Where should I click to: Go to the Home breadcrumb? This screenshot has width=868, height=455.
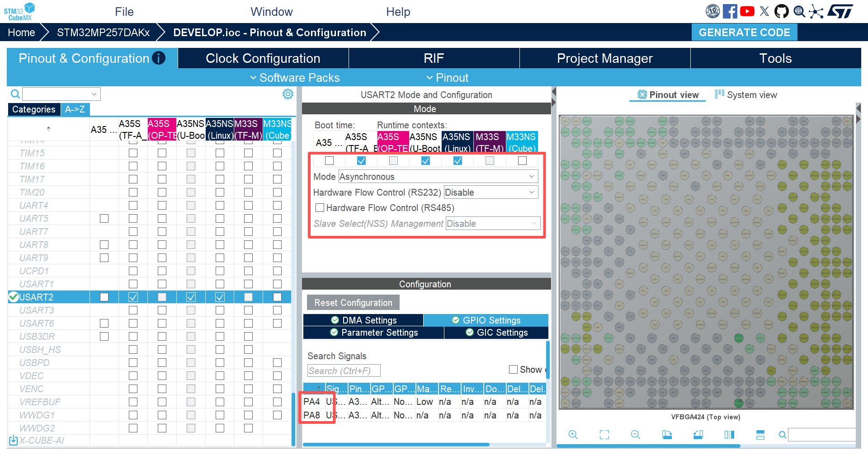tap(21, 33)
